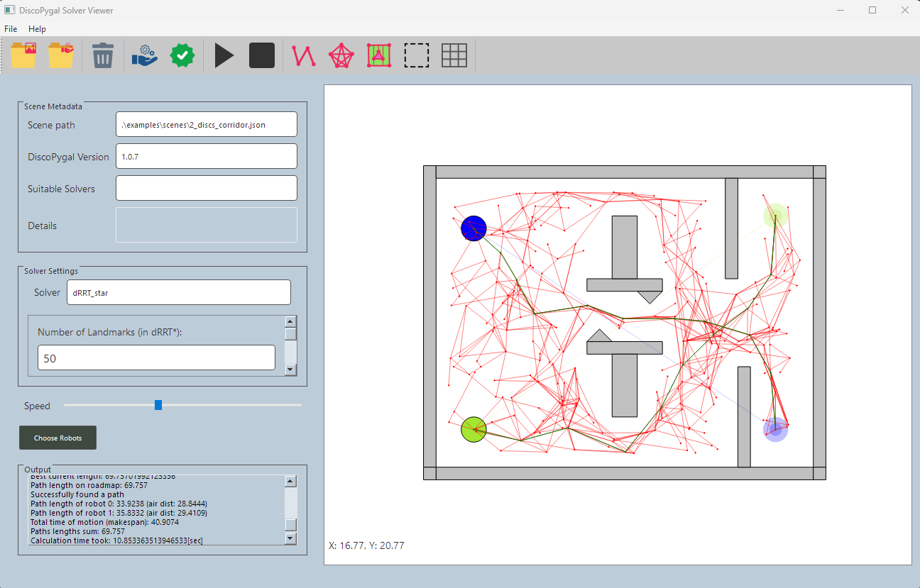Click the 'Path length on roadmap: 69.757' line
The image size is (920, 588).
(x=89, y=485)
